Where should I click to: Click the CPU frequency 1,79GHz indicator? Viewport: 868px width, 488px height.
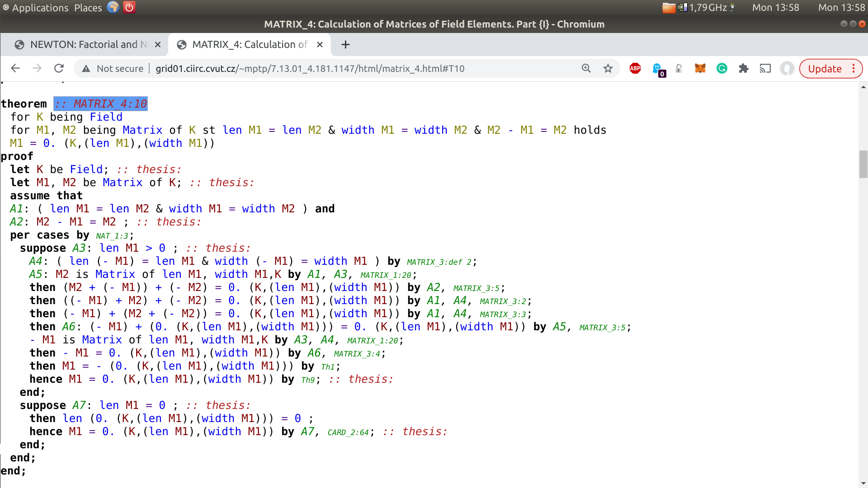point(708,7)
